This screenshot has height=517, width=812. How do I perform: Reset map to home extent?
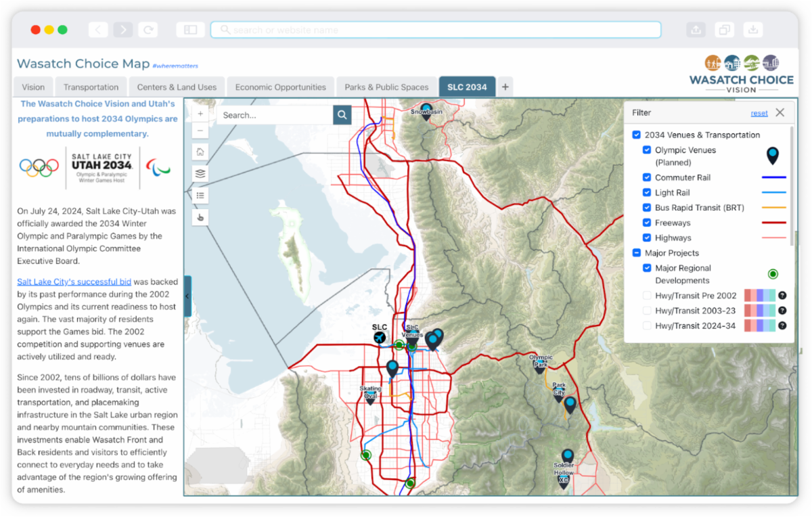click(x=200, y=152)
